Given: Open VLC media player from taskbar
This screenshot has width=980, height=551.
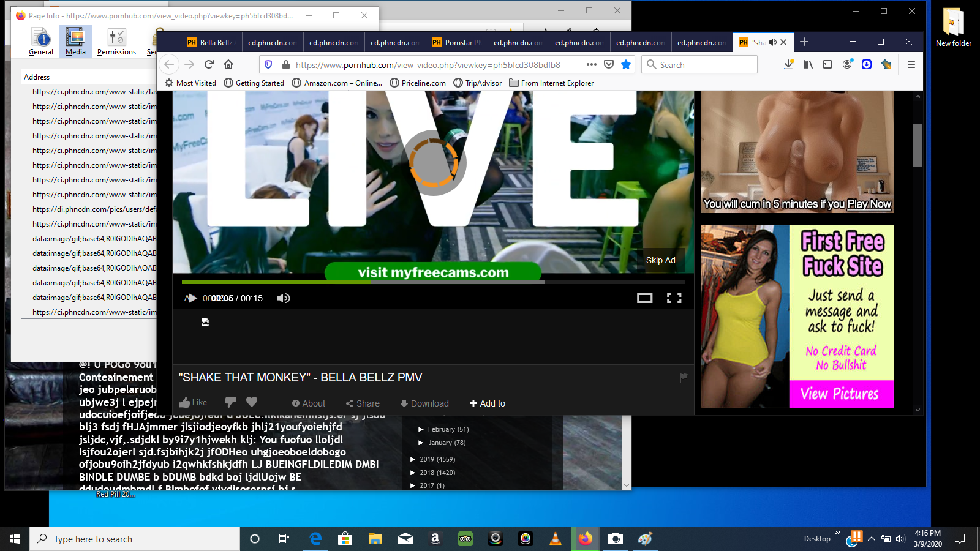Looking at the screenshot, I should point(556,539).
